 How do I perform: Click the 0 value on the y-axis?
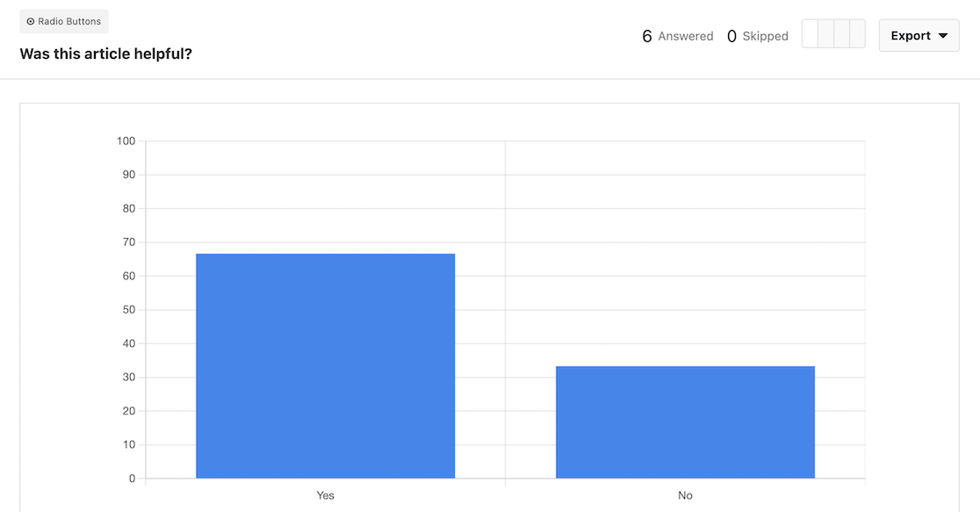[132, 479]
